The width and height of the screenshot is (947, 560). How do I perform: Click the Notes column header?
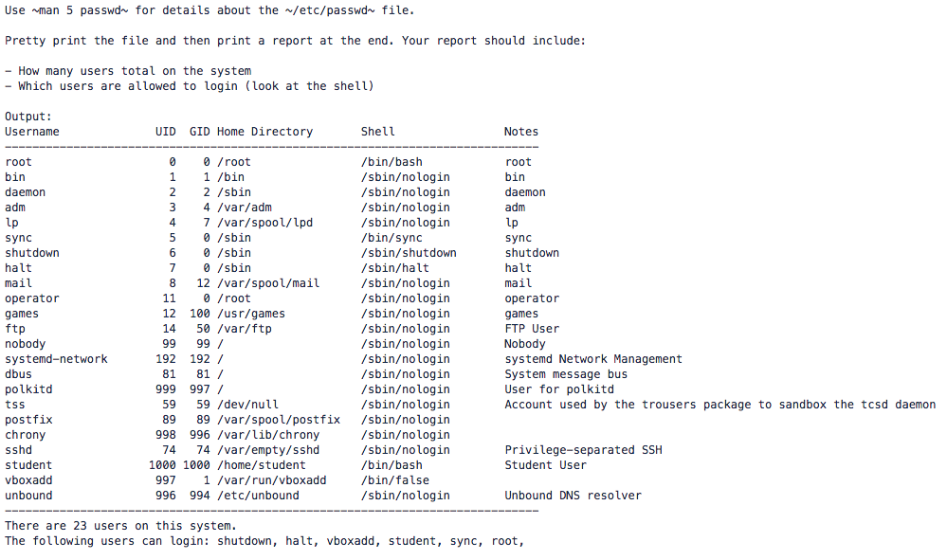tap(521, 132)
